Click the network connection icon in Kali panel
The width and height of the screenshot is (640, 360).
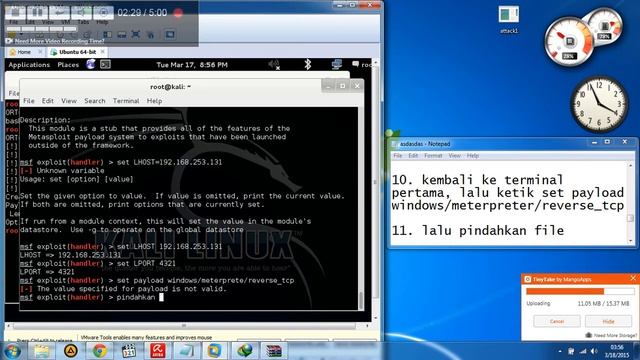point(337,64)
